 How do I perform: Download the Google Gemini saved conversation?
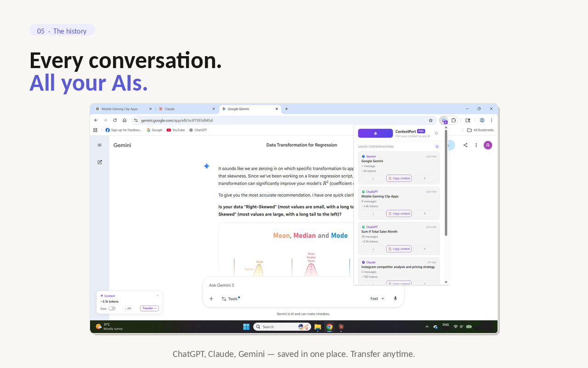pyautogui.click(x=373, y=178)
